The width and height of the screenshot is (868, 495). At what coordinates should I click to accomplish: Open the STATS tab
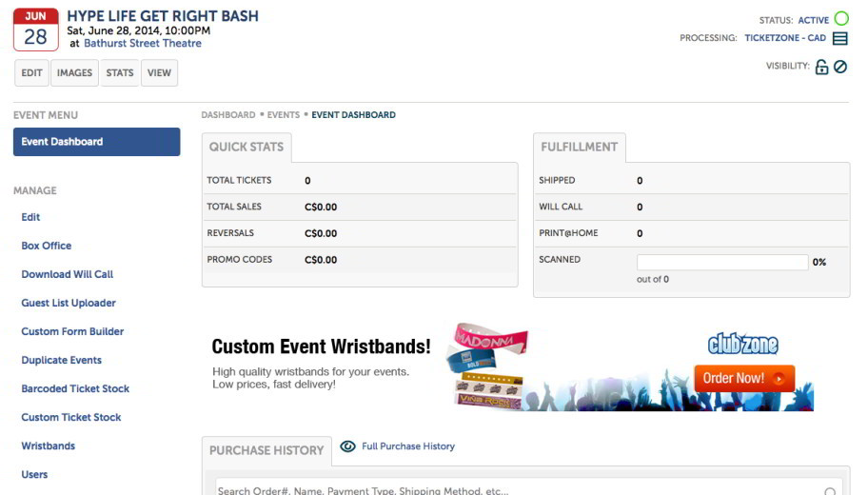tap(120, 73)
